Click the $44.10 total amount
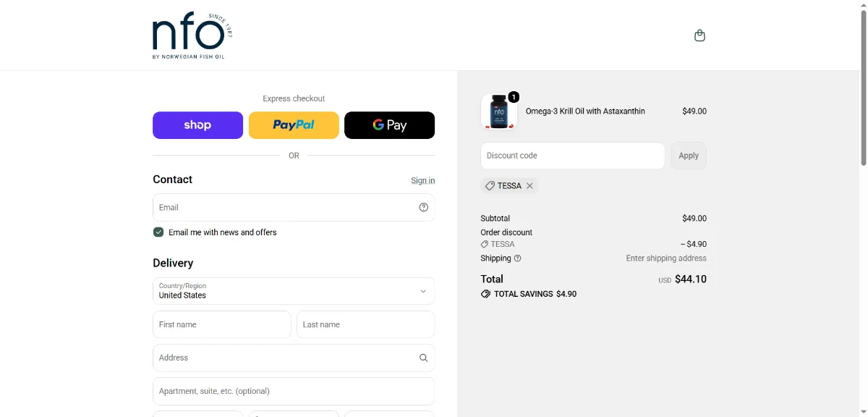Image resolution: width=868 pixels, height=417 pixels. pyautogui.click(x=691, y=279)
